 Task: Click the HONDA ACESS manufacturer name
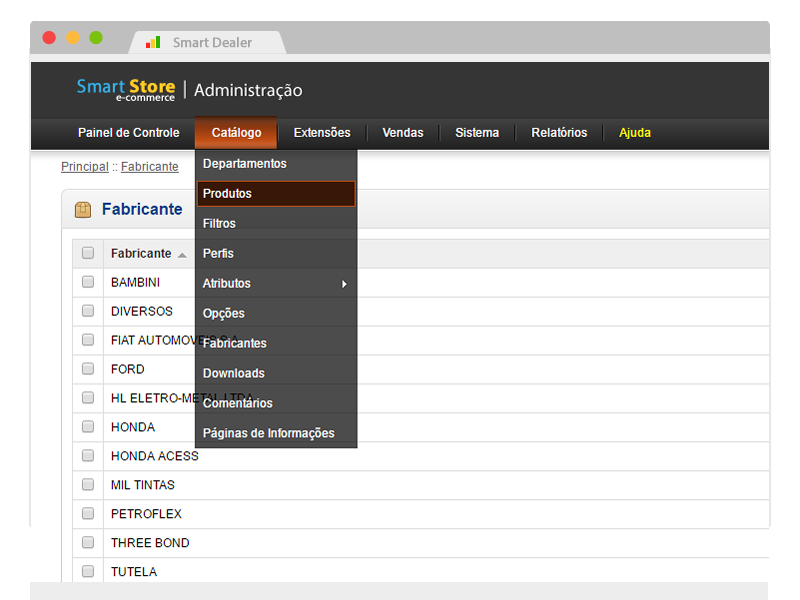pyautogui.click(x=155, y=456)
